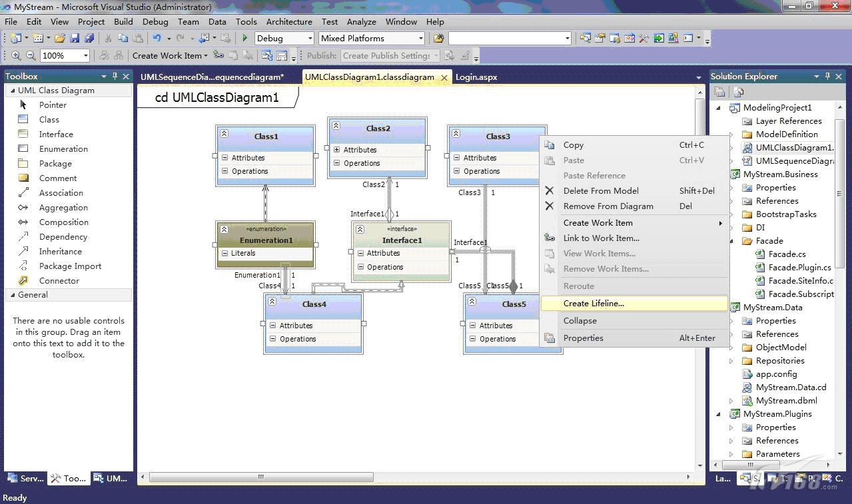852x504 pixels.
Task: Open the Toolbox wrench-and-hammer toolbar icon
Action: click(644, 39)
